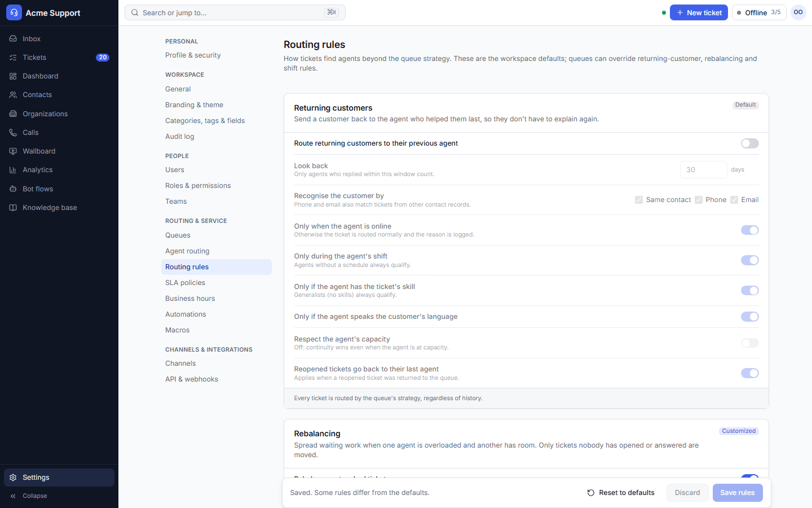
Task: Click the Search or jump to field
Action: click(x=235, y=12)
